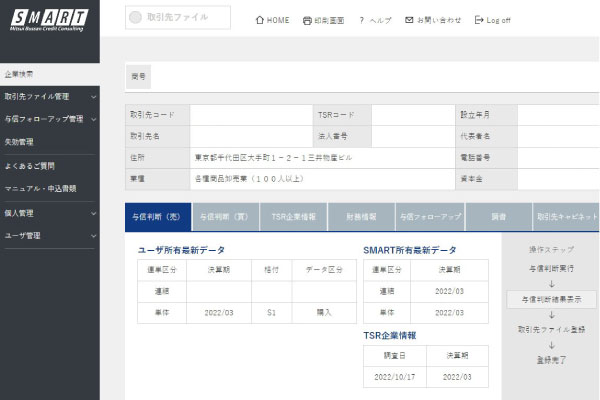Click the circle icon beside 取引先ファイル

pos(135,18)
